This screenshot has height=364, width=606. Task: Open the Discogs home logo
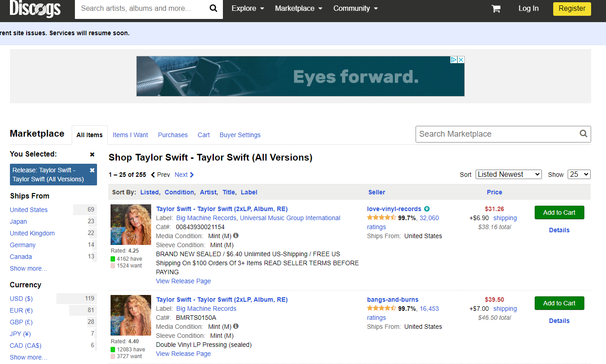pyautogui.click(x=35, y=8)
